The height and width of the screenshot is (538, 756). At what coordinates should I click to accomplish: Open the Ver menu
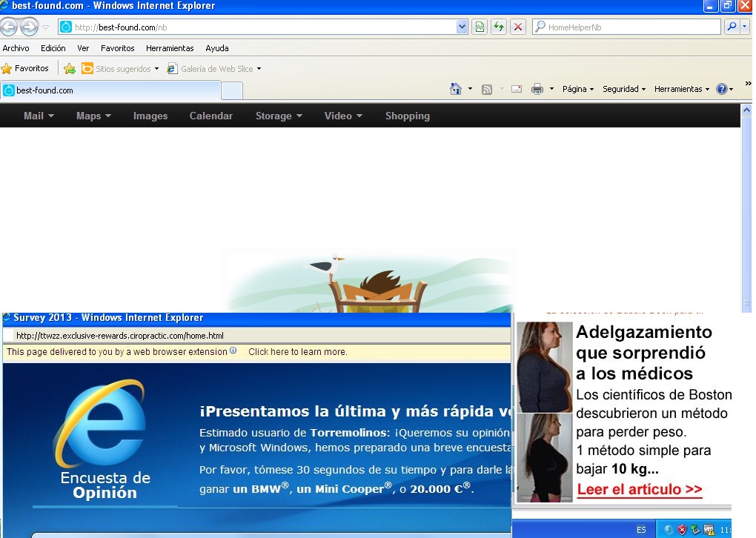coord(83,48)
